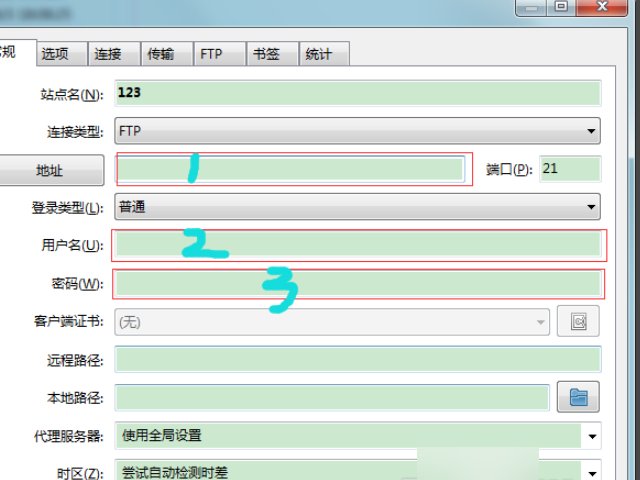Click the certificate manager icon button
Image resolution: width=640 pixels, height=480 pixels.
(x=578, y=321)
